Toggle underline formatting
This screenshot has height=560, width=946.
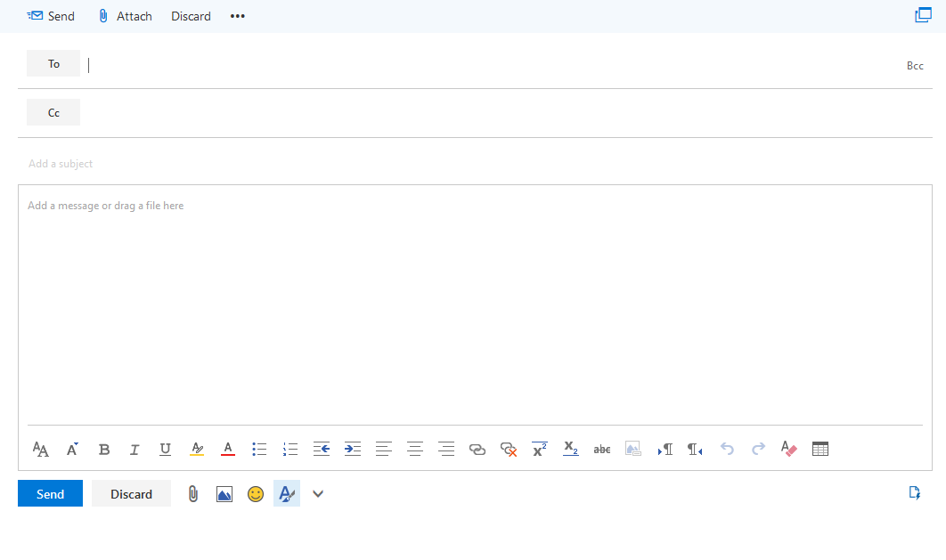(165, 449)
